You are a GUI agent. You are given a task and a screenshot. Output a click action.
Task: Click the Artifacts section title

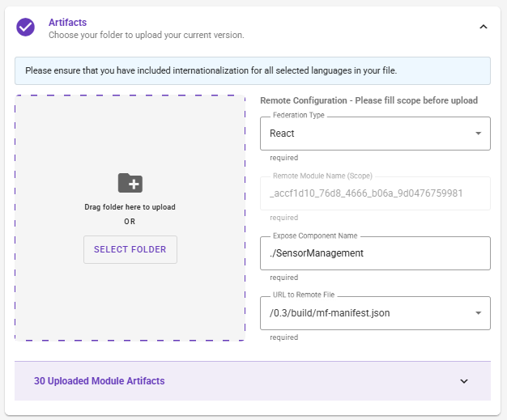(67, 23)
